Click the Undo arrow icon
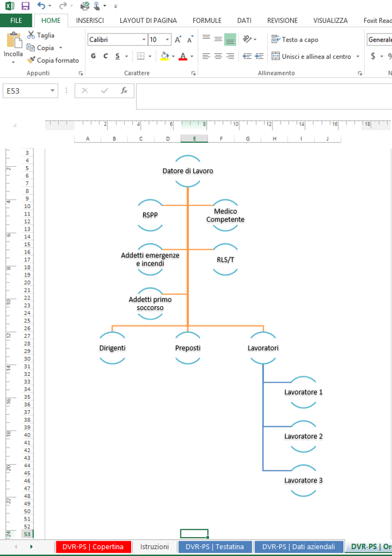 (x=41, y=6)
